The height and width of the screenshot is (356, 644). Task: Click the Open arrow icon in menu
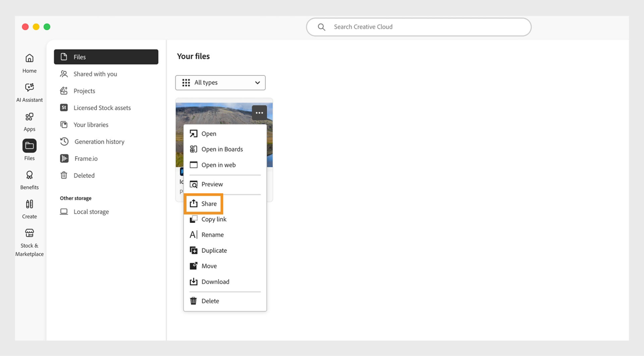tap(194, 134)
